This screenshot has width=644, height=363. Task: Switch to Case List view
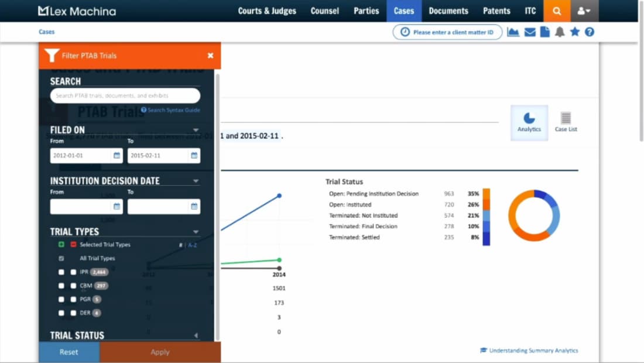click(566, 123)
